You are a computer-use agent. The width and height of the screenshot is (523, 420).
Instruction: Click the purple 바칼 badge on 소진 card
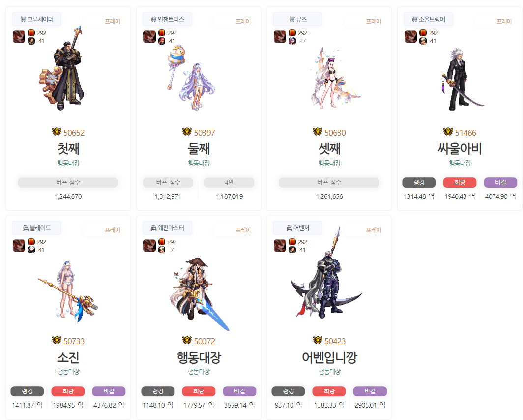click(x=109, y=391)
